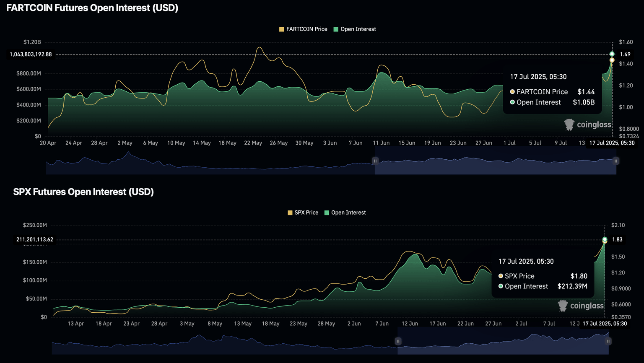
Task: Click the 211,201,113.62 axis value label
Action: pyautogui.click(x=35, y=240)
